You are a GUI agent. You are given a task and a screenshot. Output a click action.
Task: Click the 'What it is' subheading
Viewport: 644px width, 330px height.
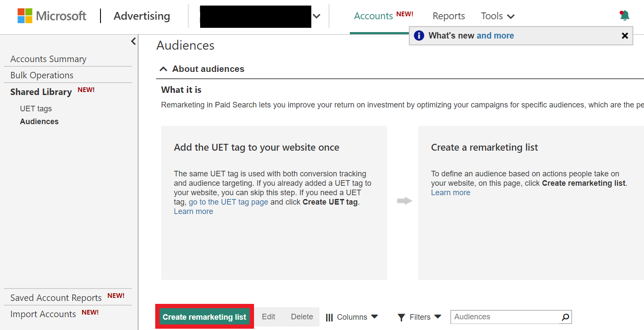[181, 90]
